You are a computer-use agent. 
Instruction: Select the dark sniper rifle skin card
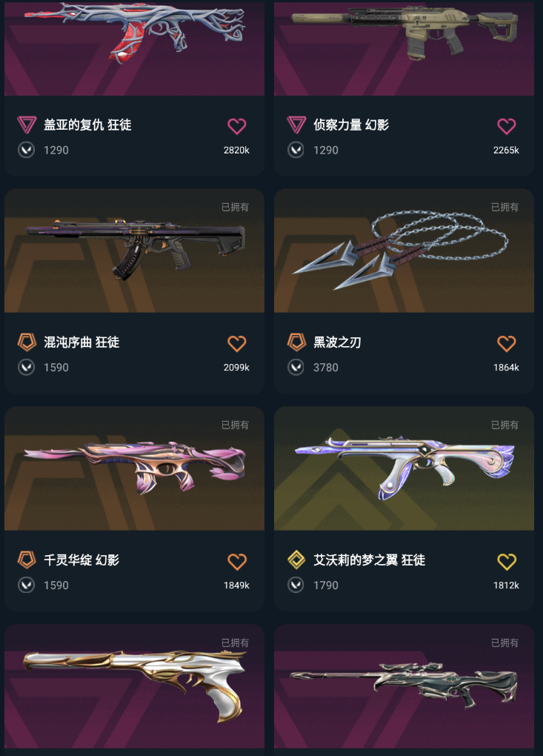tap(404, 691)
